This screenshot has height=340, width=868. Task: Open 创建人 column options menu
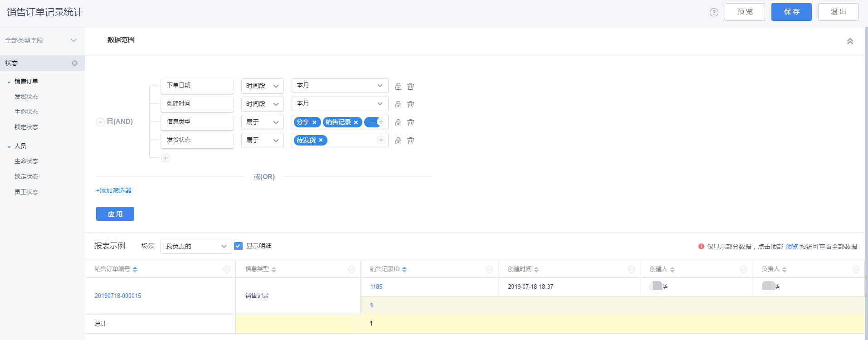743,269
